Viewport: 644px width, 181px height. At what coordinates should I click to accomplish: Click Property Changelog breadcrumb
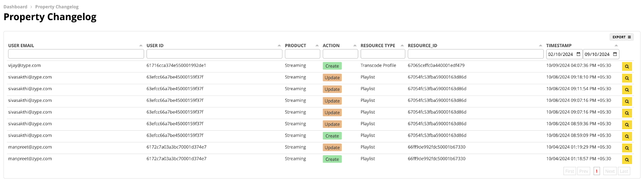pos(57,7)
